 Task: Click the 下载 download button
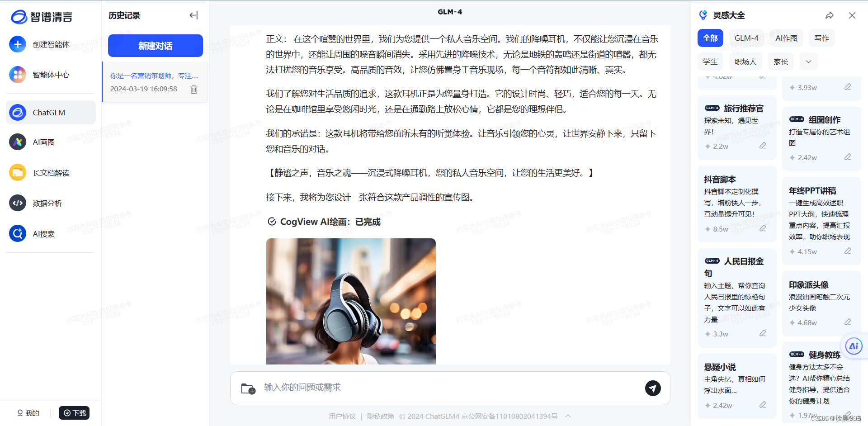[x=74, y=413]
